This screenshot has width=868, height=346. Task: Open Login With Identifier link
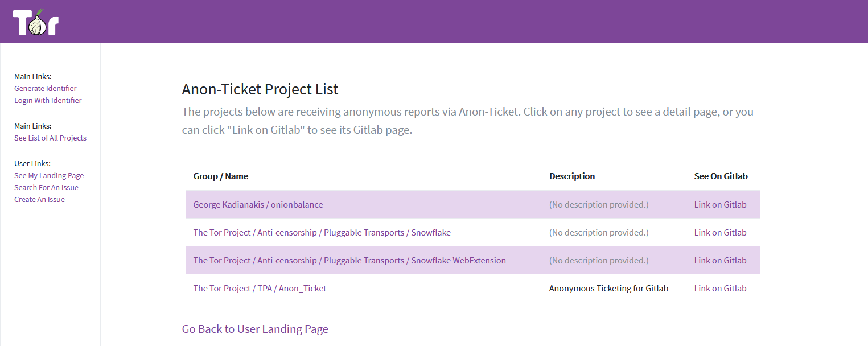[48, 100]
